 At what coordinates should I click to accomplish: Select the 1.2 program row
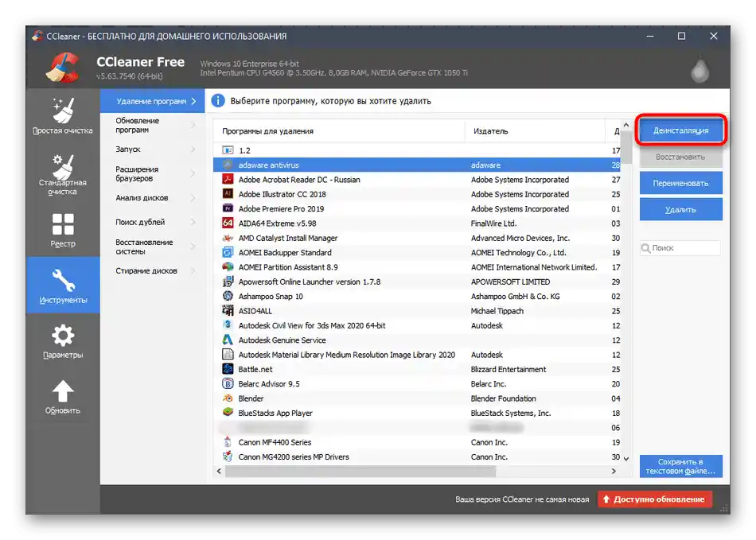coord(416,150)
